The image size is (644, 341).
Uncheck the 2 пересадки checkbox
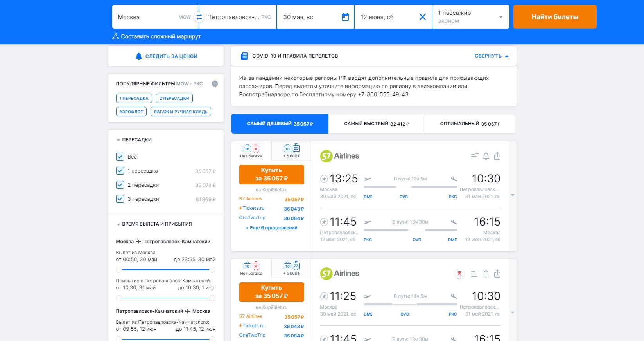click(120, 185)
